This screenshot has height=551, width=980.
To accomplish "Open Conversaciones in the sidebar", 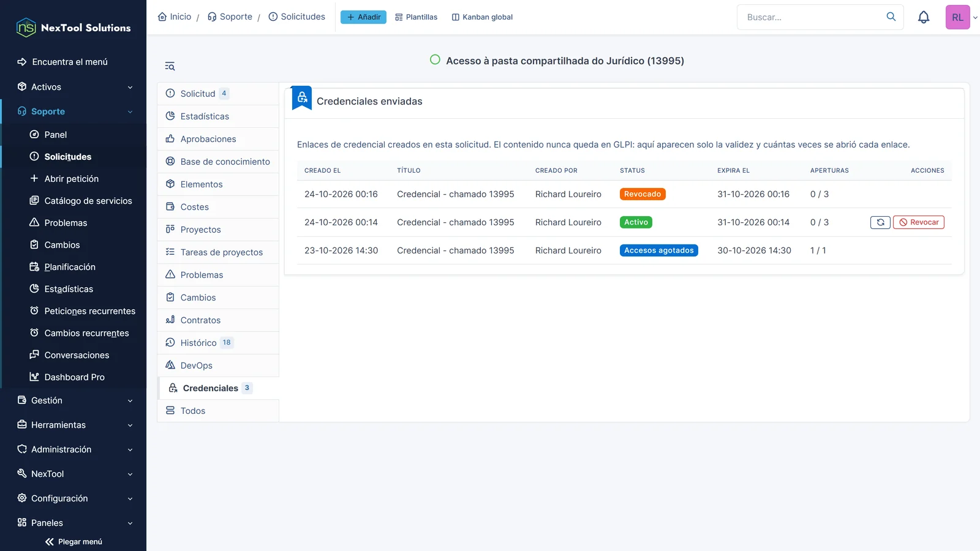I will click(x=73, y=355).
